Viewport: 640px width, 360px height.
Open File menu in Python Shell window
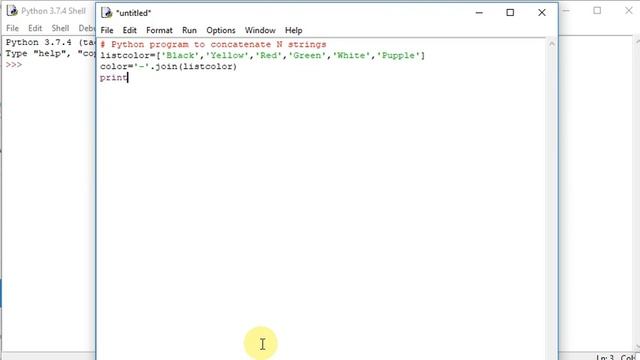12,28
